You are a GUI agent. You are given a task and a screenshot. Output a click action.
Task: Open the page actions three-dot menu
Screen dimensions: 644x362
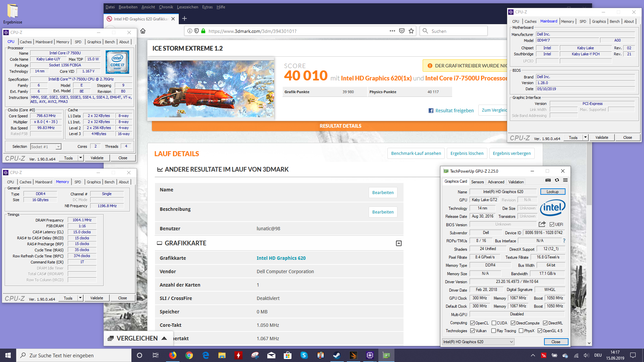[392, 31]
